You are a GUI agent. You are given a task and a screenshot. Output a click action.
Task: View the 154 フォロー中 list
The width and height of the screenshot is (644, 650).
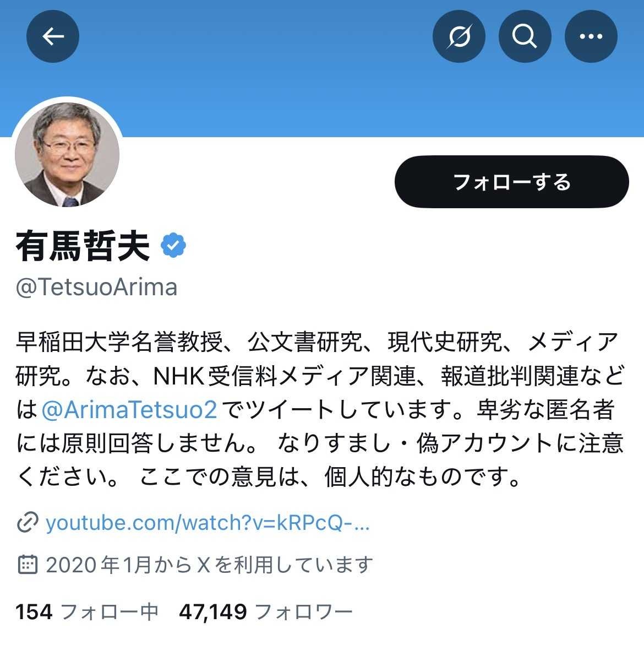(x=87, y=611)
